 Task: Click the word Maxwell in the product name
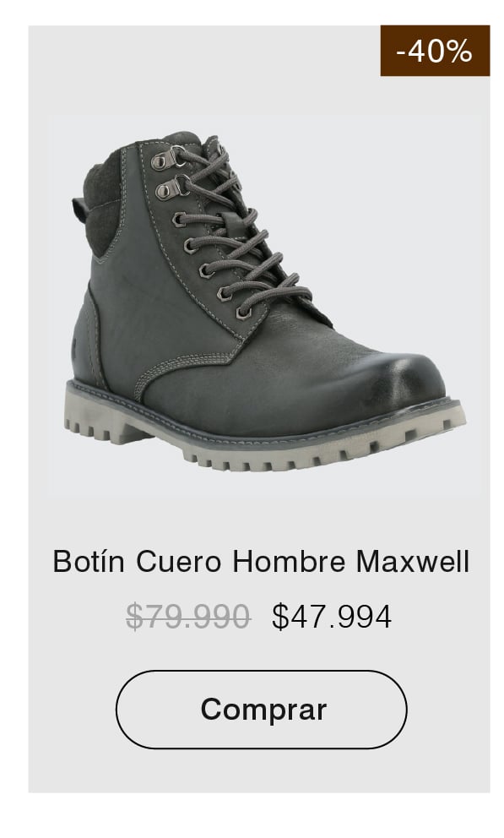click(413, 562)
